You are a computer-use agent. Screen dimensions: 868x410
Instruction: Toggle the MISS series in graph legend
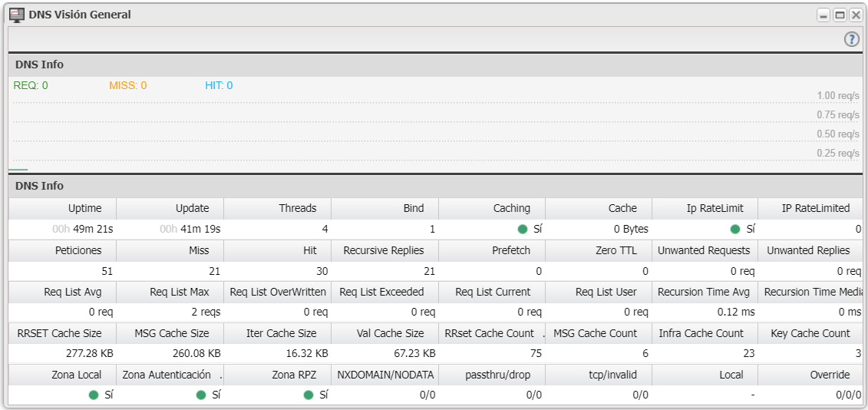coord(127,85)
